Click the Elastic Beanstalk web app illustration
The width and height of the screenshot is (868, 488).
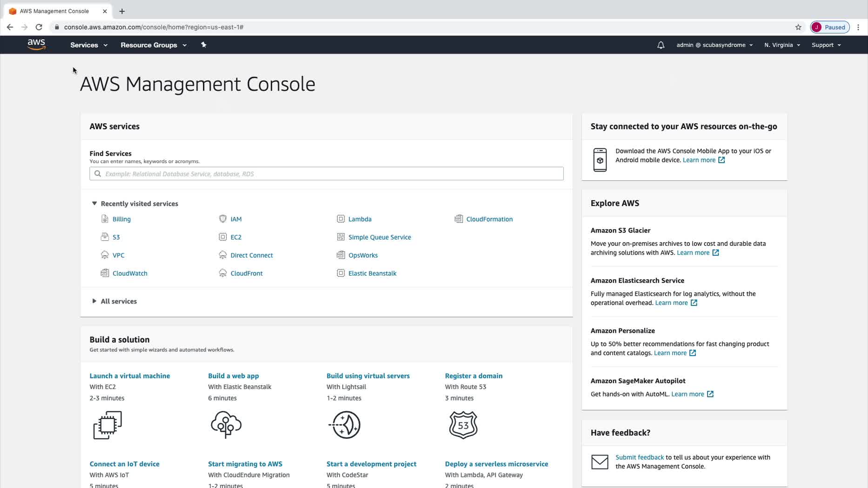(x=226, y=425)
